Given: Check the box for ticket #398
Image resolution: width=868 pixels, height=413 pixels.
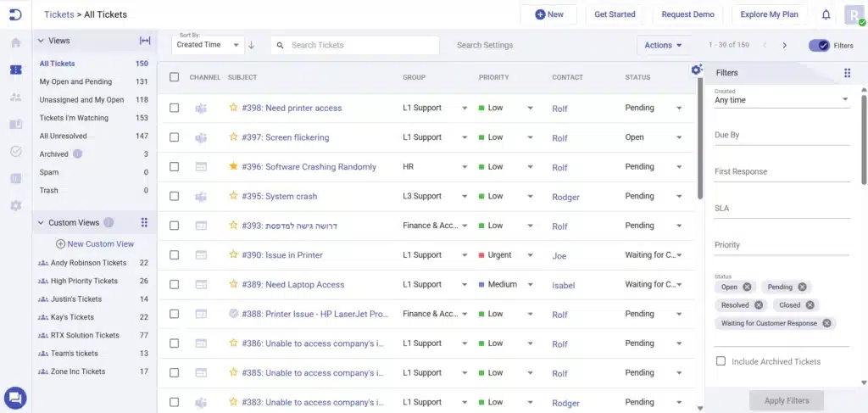Looking at the screenshot, I should [175, 108].
